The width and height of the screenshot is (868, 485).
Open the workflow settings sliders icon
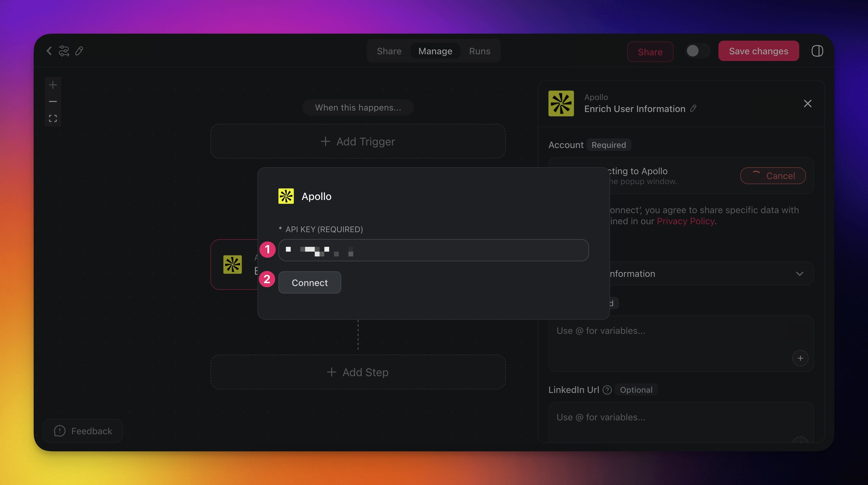(64, 51)
